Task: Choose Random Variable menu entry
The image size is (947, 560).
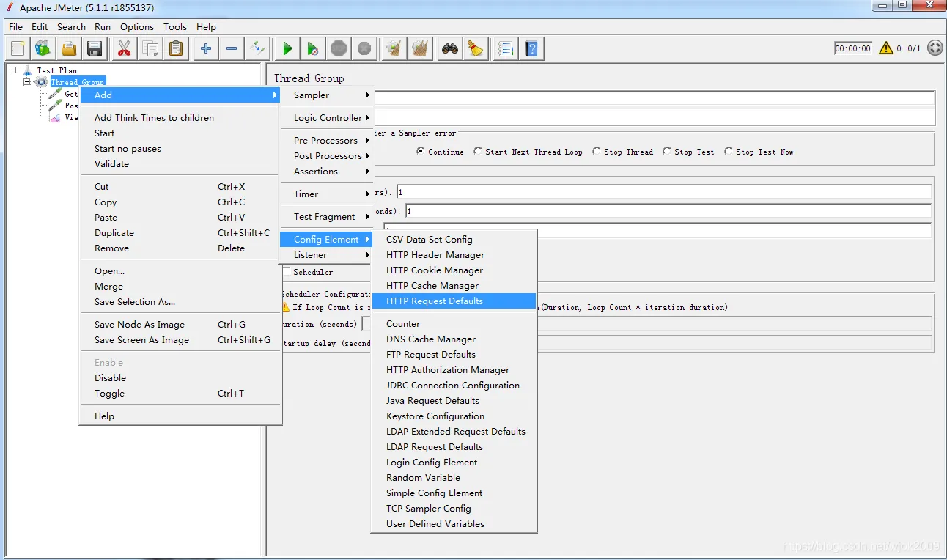Action: [454, 478]
